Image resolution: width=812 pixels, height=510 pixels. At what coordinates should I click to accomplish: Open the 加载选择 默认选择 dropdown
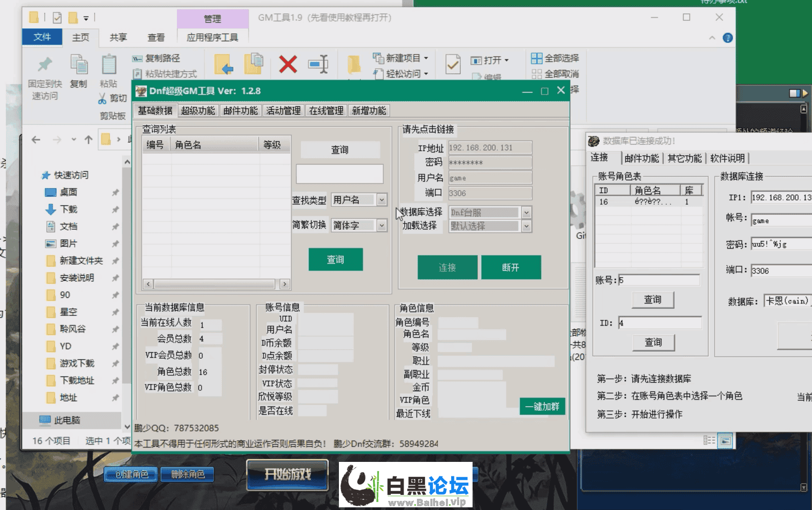527,226
